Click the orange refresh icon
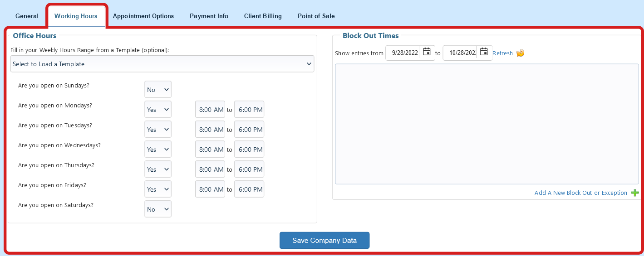This screenshot has width=644, height=256. click(520, 53)
